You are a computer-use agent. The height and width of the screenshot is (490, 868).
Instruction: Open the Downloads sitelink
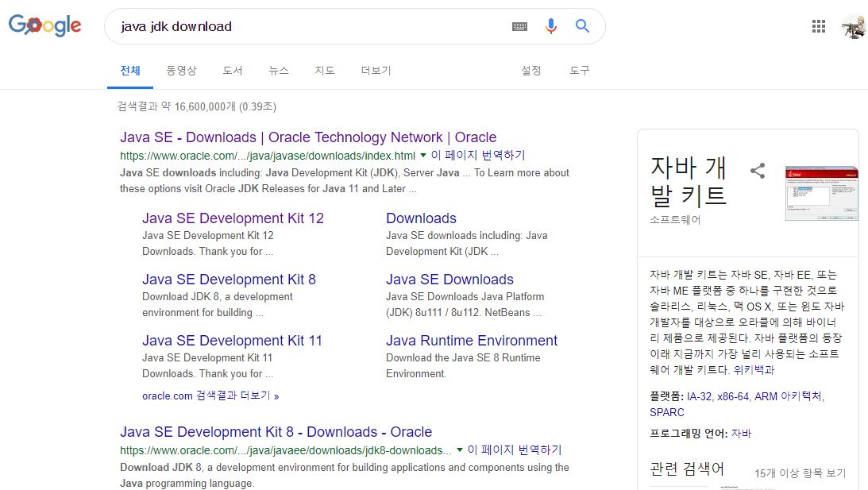[x=421, y=218]
